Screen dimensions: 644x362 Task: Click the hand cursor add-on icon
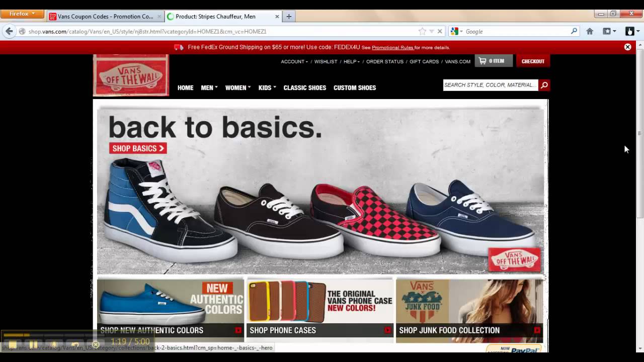tap(630, 31)
